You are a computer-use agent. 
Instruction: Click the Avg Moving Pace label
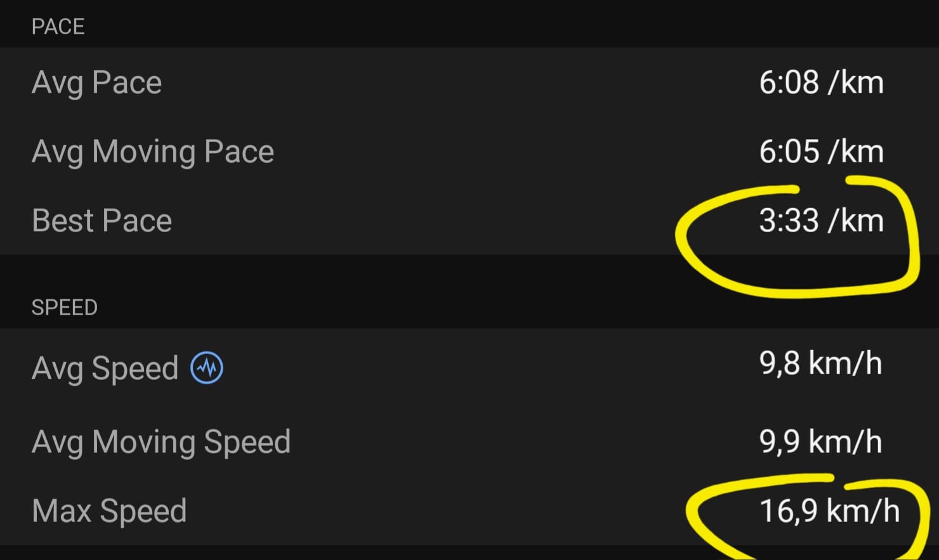153,152
